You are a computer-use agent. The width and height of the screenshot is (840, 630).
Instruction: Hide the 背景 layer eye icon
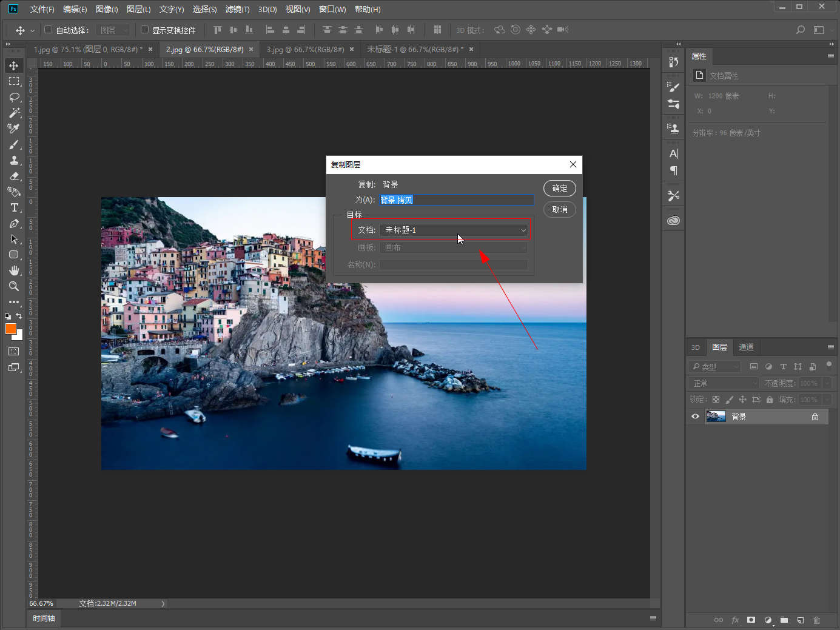(696, 417)
